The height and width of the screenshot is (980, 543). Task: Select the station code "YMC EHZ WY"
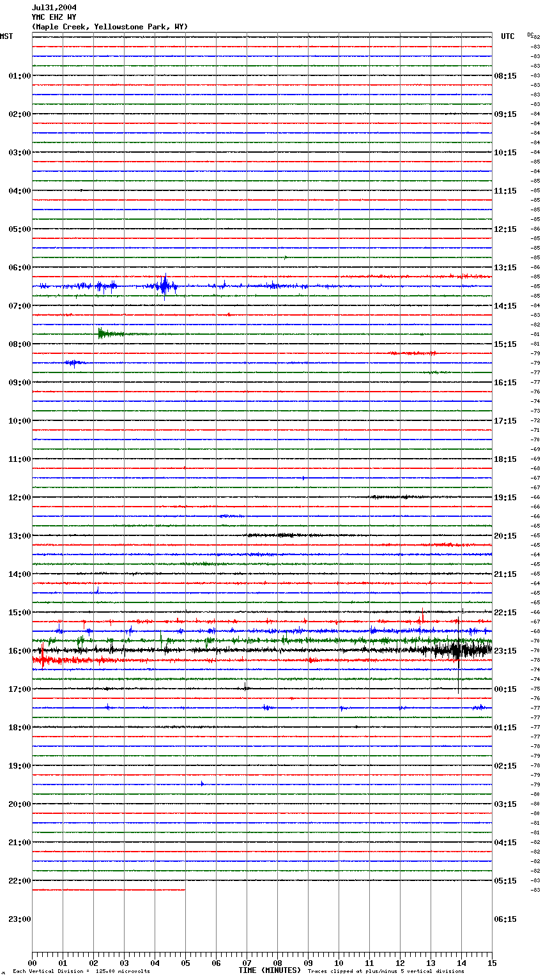tap(54, 17)
